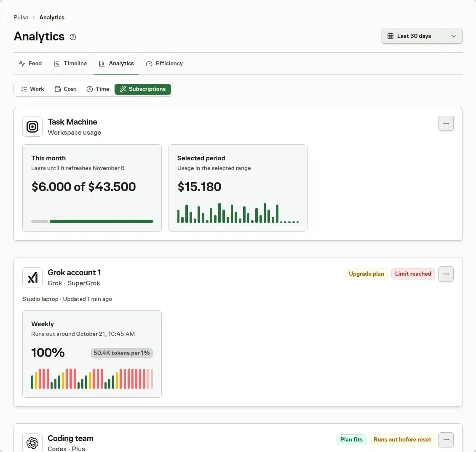Click the This month budget progress bar
This screenshot has width=476, height=452.
92,221
